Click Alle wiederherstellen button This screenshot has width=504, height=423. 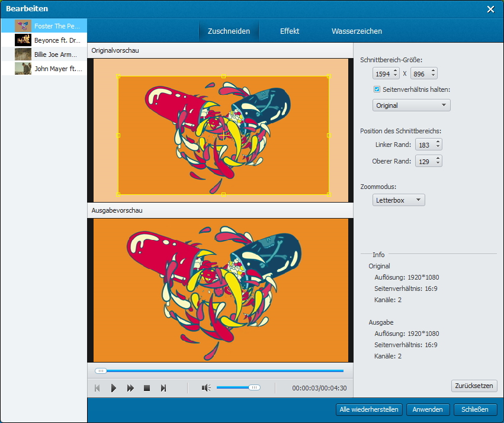(x=369, y=409)
